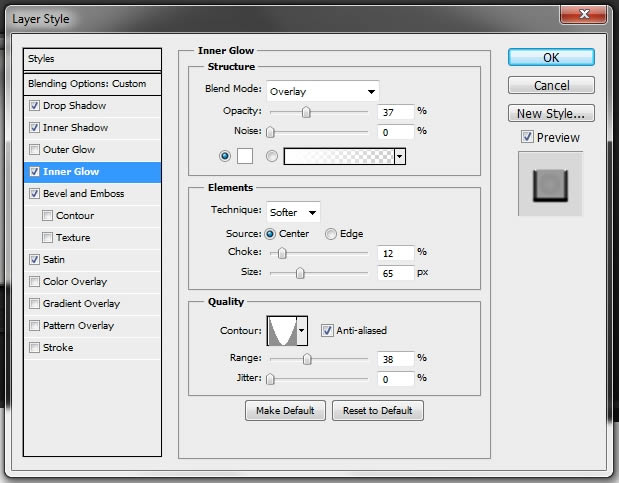Viewport: 619px width, 483px height.
Task: Enable the Outer Glow checkbox
Action: [x=34, y=150]
